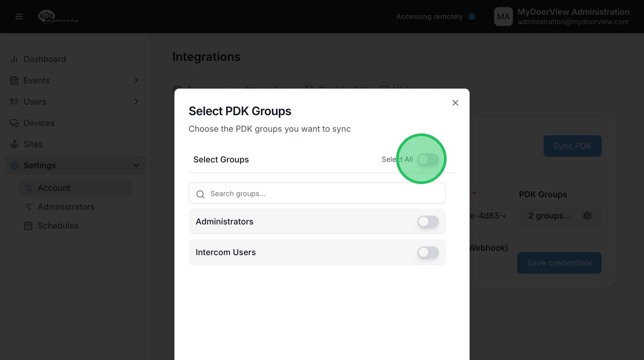The height and width of the screenshot is (360, 644).
Task: Click the Schedules calendar icon
Action: point(28,226)
